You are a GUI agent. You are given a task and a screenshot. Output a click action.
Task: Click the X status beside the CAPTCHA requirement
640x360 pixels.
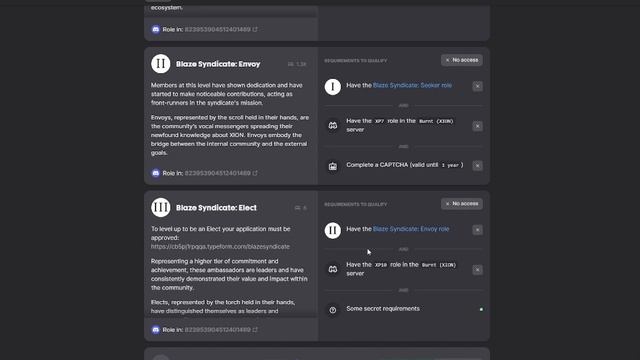477,166
